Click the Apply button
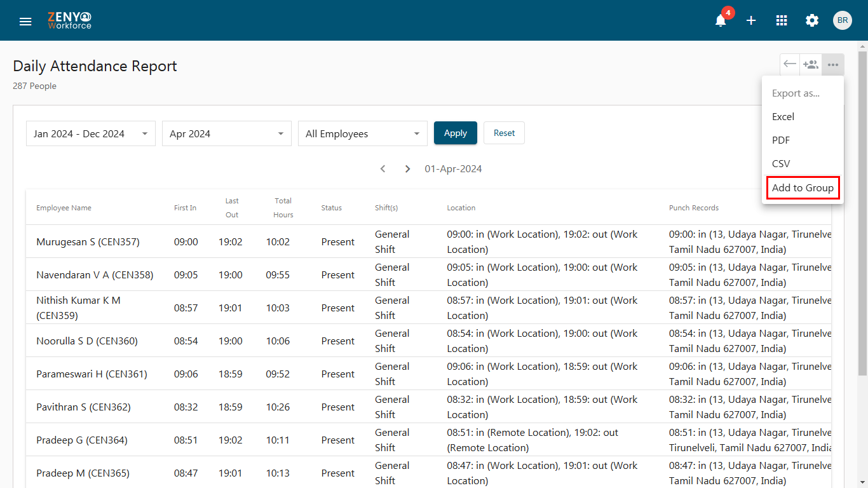This screenshot has width=868, height=488. (x=456, y=133)
